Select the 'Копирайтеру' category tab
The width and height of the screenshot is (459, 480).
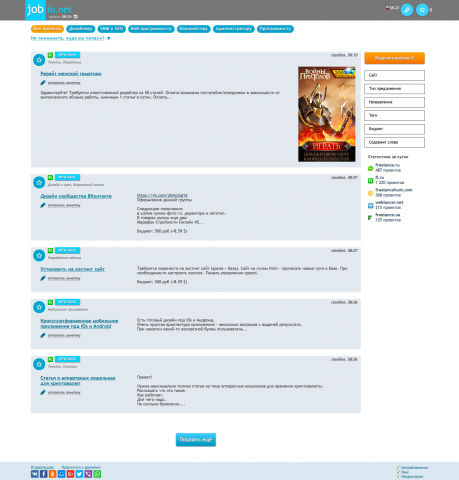pyautogui.click(x=194, y=29)
